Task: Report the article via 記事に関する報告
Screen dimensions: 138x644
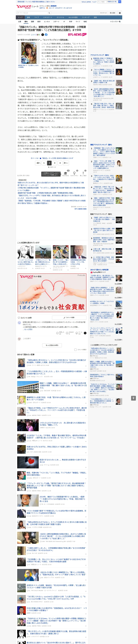Action: (x=23, y=175)
